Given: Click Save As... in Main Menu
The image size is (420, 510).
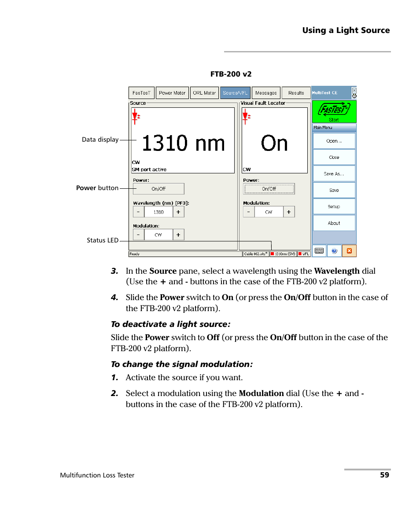Looking at the screenshot, I should coord(334,174).
